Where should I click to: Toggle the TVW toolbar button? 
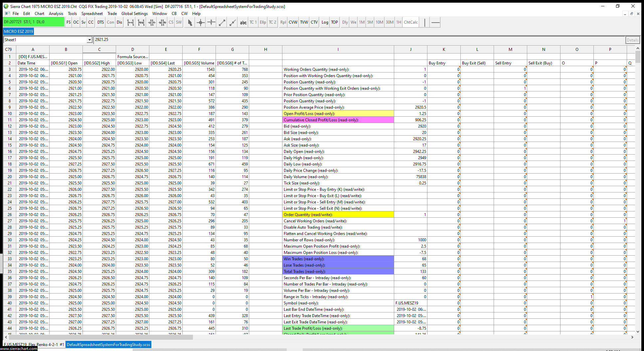pos(304,22)
